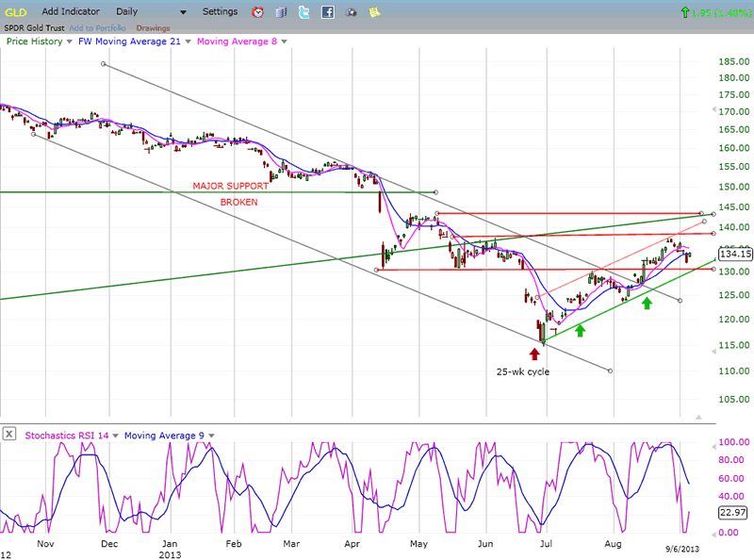This screenshot has width=754, height=560.
Task: Click the camera snapshot icon
Action: [351, 12]
